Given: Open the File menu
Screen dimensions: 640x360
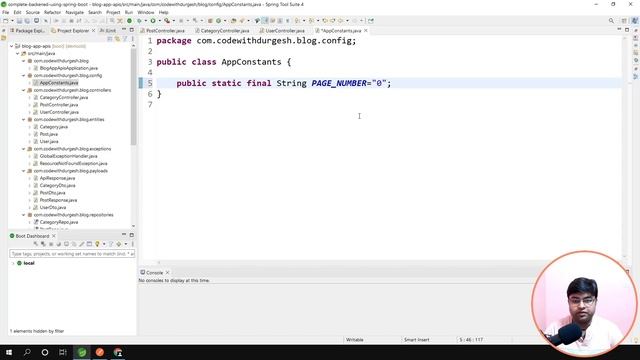Looking at the screenshot, I should pos(5,12).
